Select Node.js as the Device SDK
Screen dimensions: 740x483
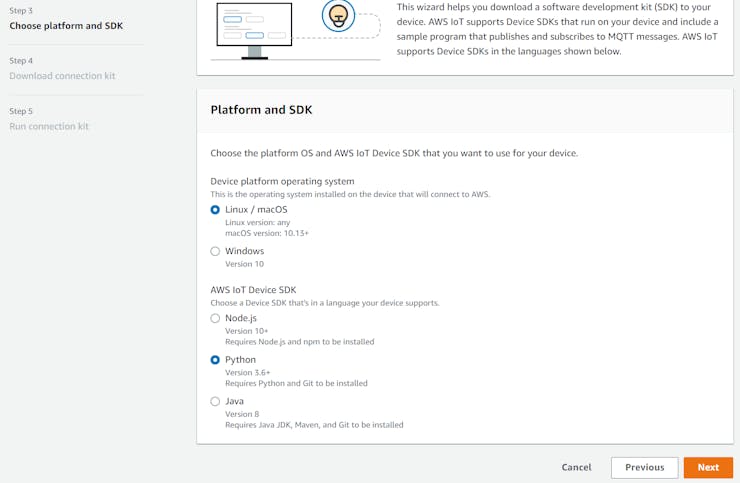(215, 319)
